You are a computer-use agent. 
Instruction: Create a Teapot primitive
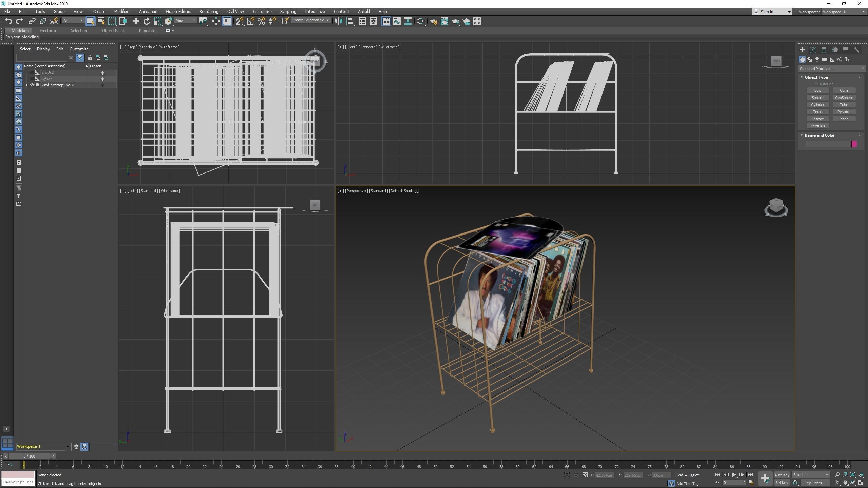click(x=817, y=119)
